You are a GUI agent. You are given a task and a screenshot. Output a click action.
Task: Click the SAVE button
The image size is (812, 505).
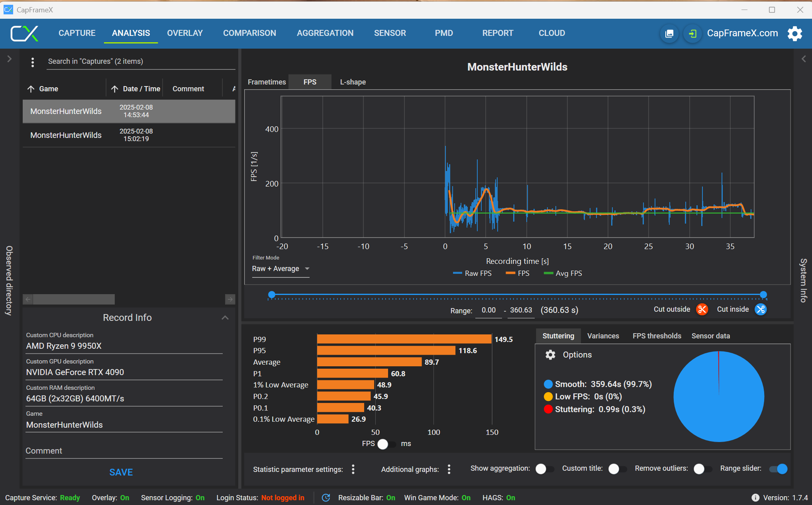121,472
